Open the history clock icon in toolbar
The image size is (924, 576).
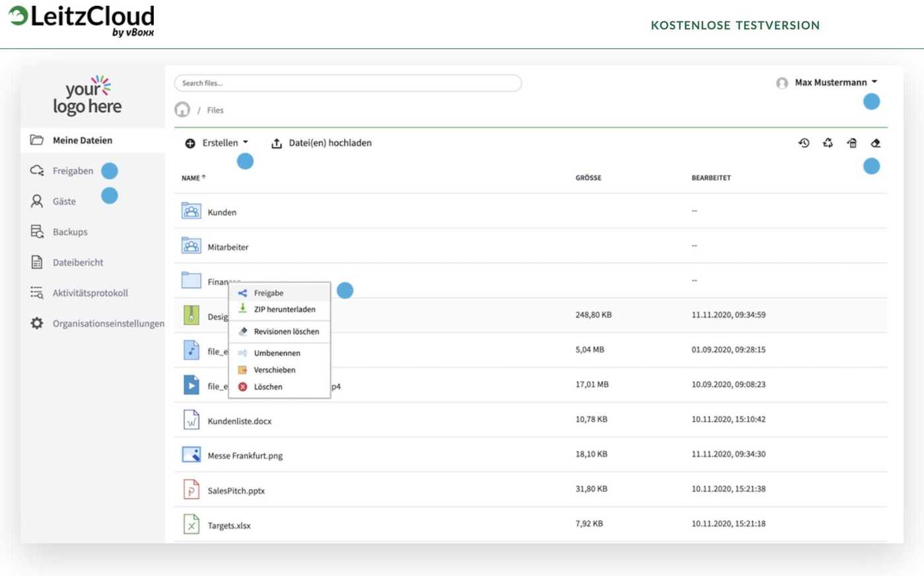pos(803,143)
